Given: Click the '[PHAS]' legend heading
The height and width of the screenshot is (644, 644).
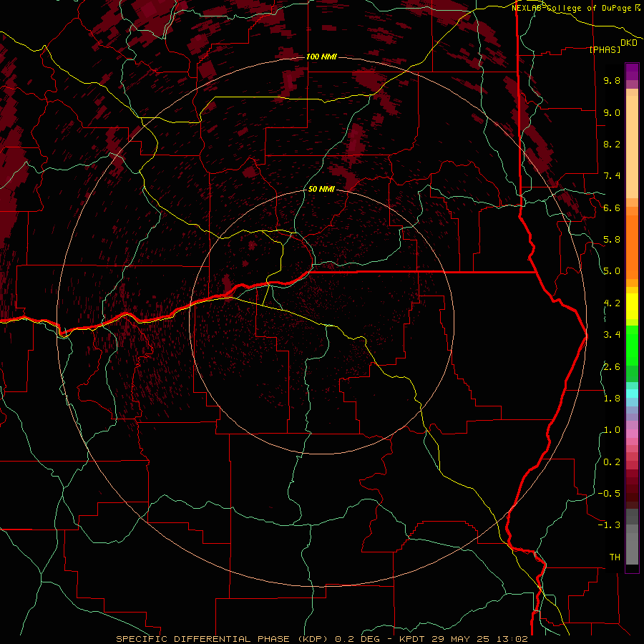Looking at the screenshot, I should point(605,49).
